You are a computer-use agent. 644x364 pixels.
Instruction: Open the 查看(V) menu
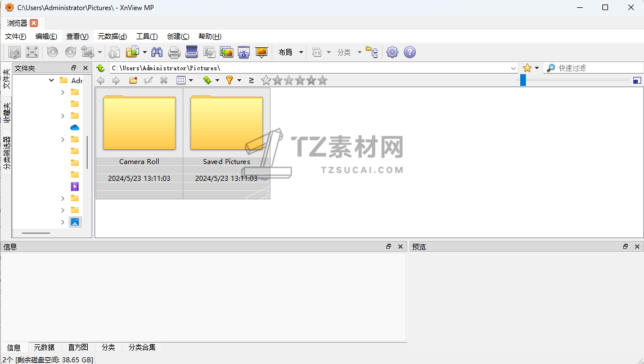[78, 37]
